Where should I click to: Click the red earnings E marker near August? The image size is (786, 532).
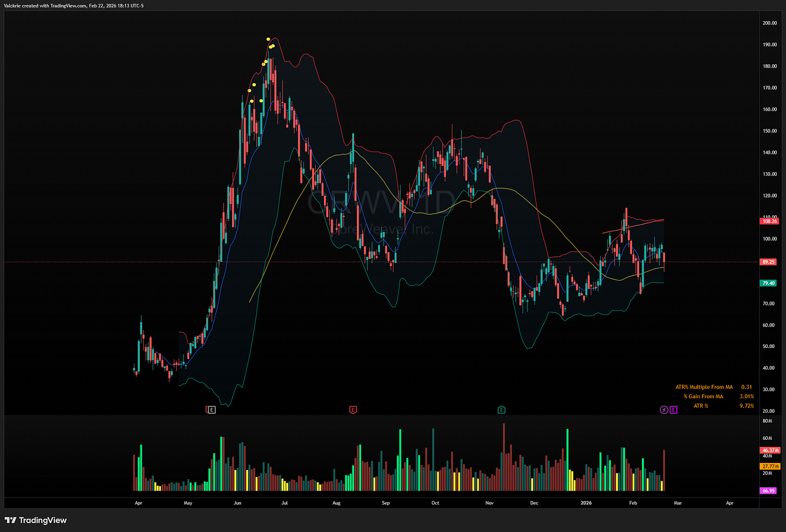tap(353, 410)
